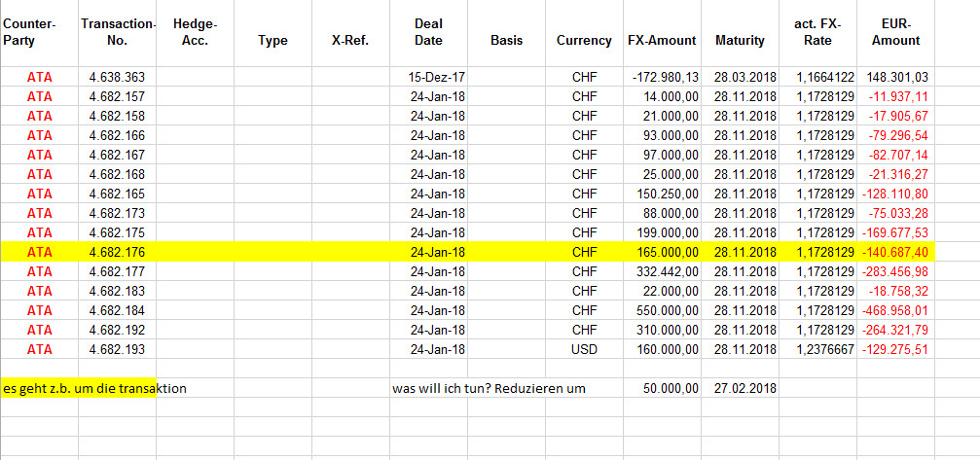The height and width of the screenshot is (460, 980).
Task: Select the 1,2376667 FX-Rate cell
Action: coord(817,349)
